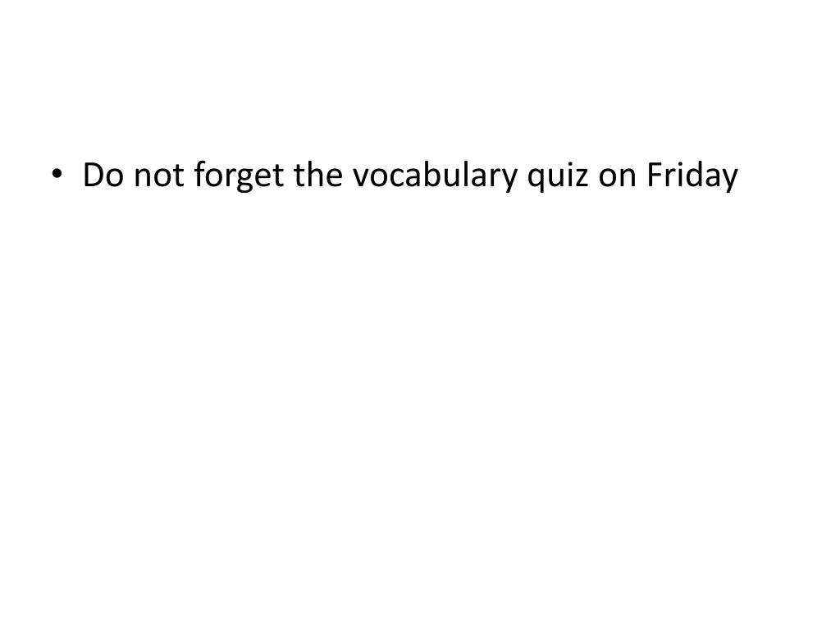This screenshot has width=840, height=630.
Task: Click the word "not" in the sentence
Action: [x=159, y=176]
